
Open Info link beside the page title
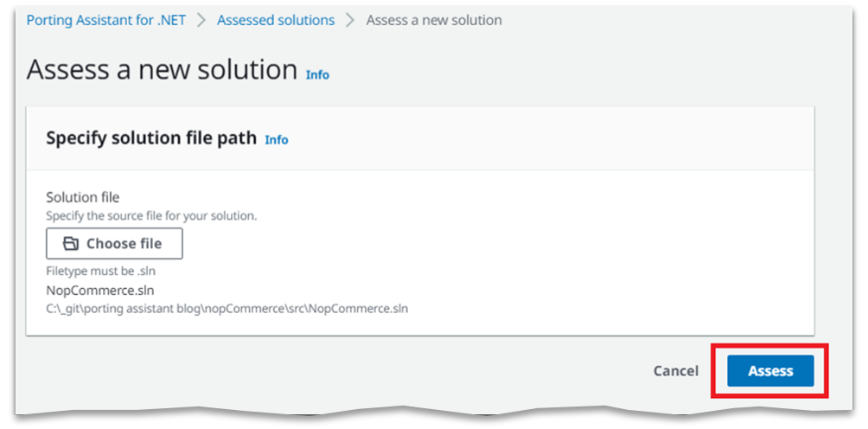318,74
